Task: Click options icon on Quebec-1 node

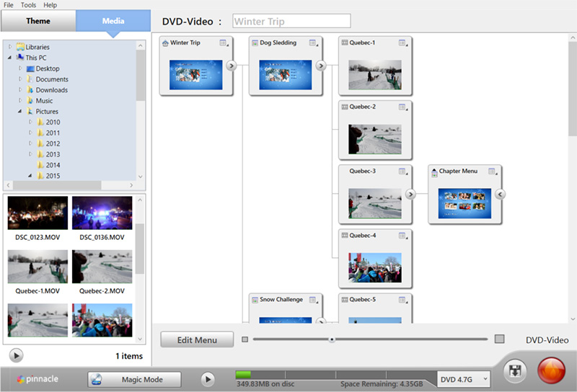Action: tap(402, 43)
